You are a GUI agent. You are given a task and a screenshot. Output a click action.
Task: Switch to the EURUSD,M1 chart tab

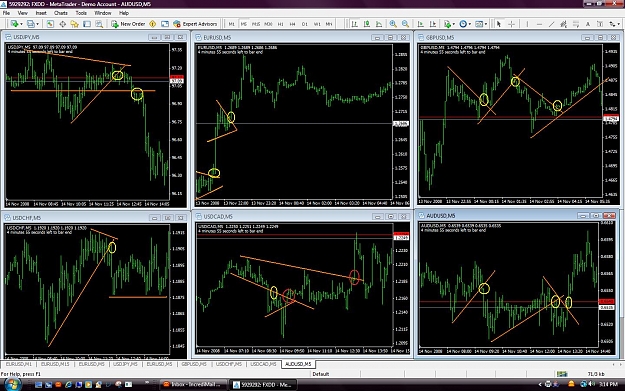[18, 364]
